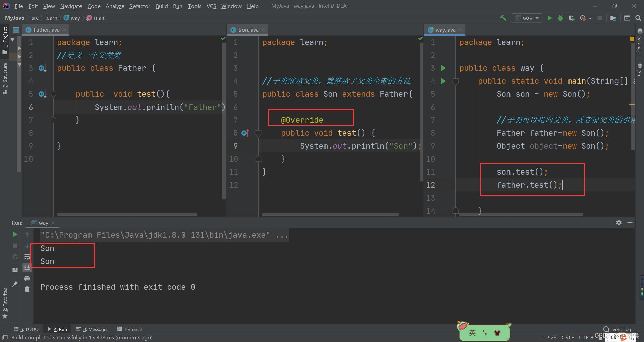The width and height of the screenshot is (644, 342).
Task: Open the Event Log
Action: (617, 329)
